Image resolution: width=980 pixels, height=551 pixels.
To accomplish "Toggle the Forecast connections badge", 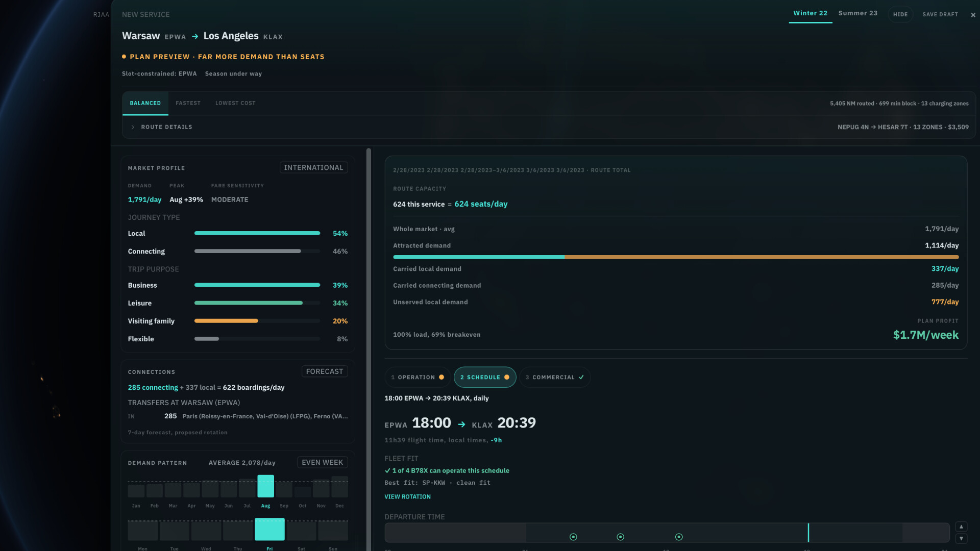I will [x=325, y=371].
